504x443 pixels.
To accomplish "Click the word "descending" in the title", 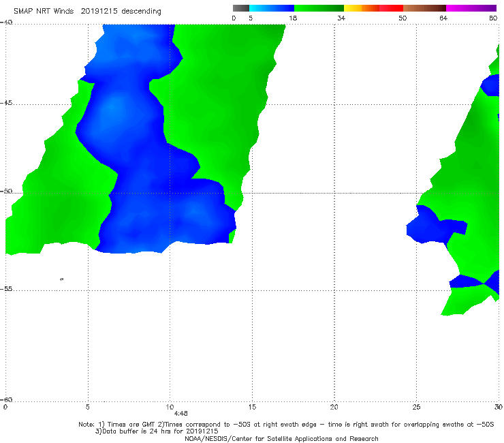I will pos(142,12).
